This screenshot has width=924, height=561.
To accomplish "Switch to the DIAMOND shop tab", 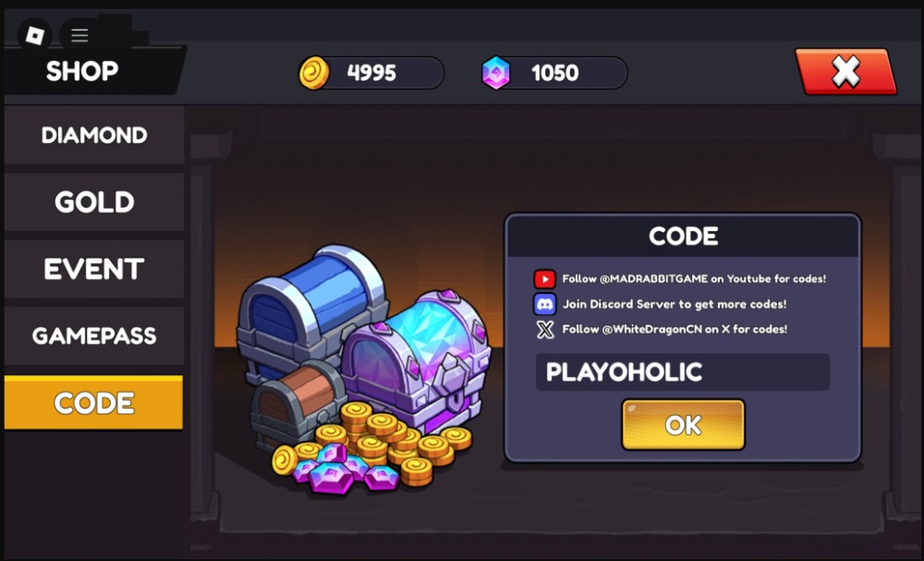I will pyautogui.click(x=94, y=135).
